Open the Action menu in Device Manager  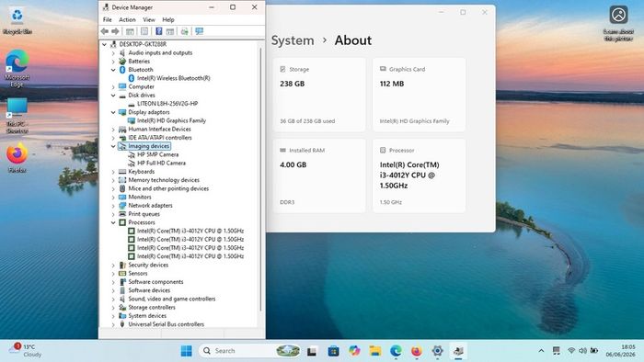[127, 19]
